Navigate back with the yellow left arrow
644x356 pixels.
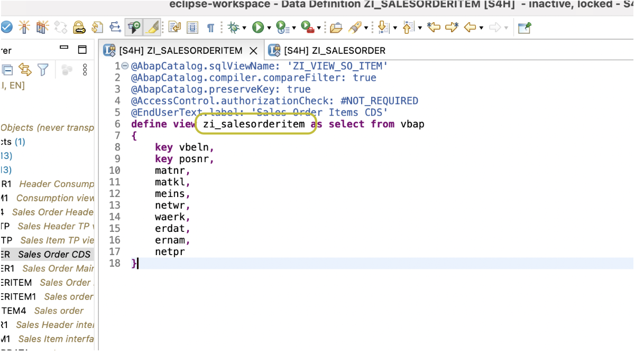(x=470, y=27)
